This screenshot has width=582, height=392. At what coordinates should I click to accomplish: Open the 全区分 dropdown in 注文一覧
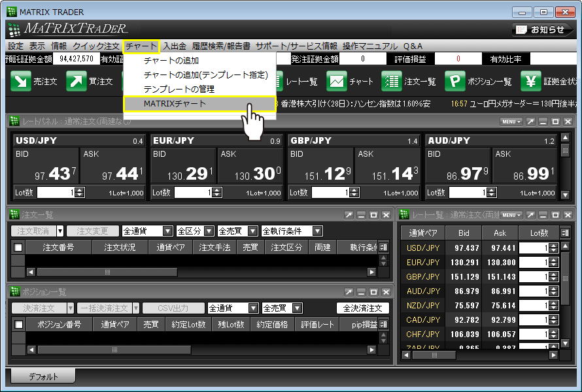tap(196, 231)
